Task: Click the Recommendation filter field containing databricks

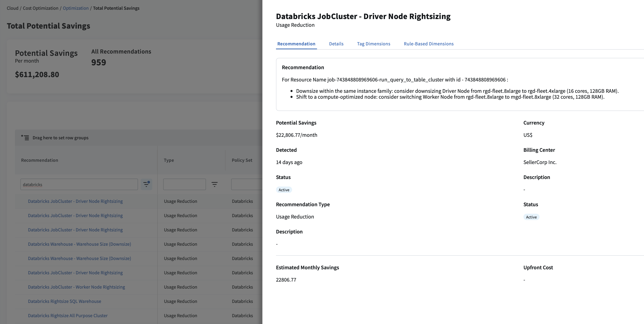Action: 79,184
